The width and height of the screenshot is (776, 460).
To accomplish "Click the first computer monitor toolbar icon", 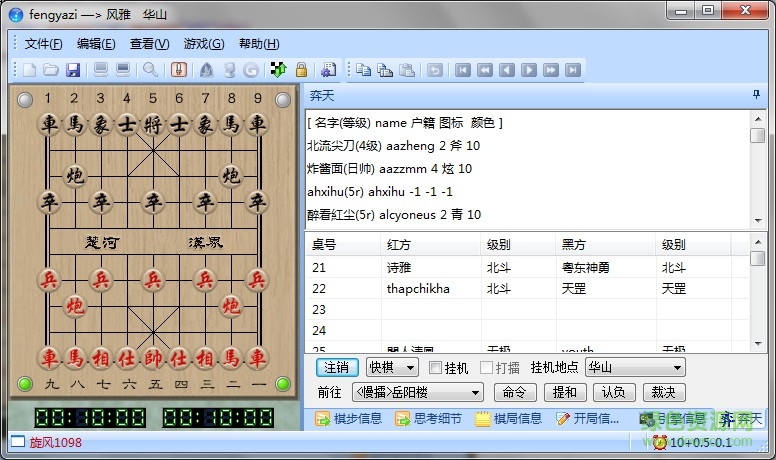I will 101,70.
